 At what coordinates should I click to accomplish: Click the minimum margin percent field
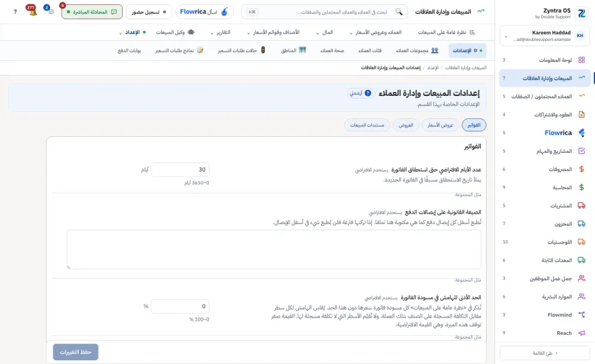180,306
